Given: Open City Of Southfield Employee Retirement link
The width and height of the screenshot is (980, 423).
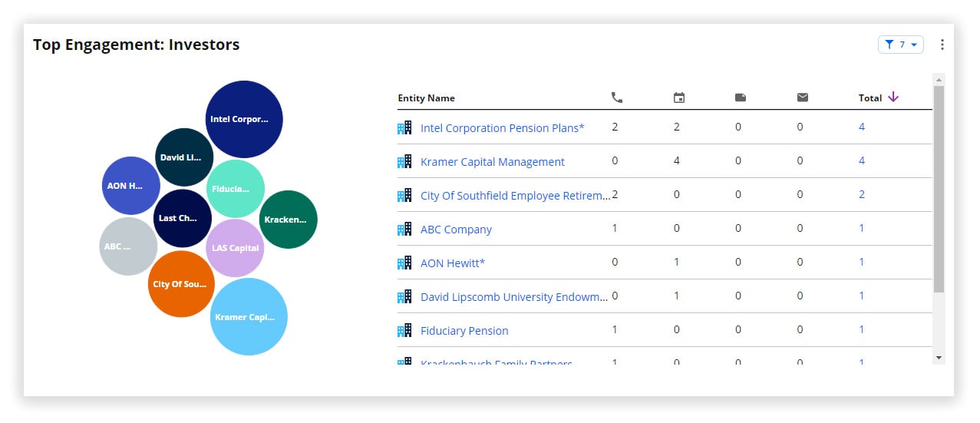Looking at the screenshot, I should [516, 196].
